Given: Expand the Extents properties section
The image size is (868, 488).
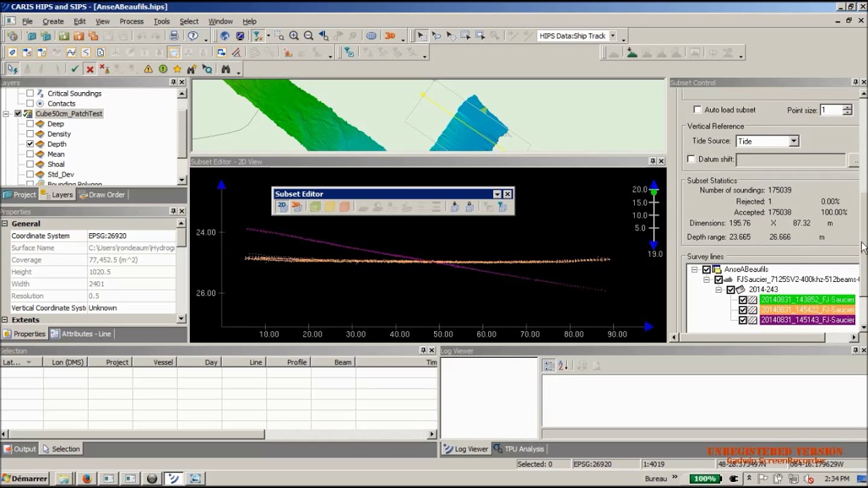Looking at the screenshot, I should click(5, 320).
